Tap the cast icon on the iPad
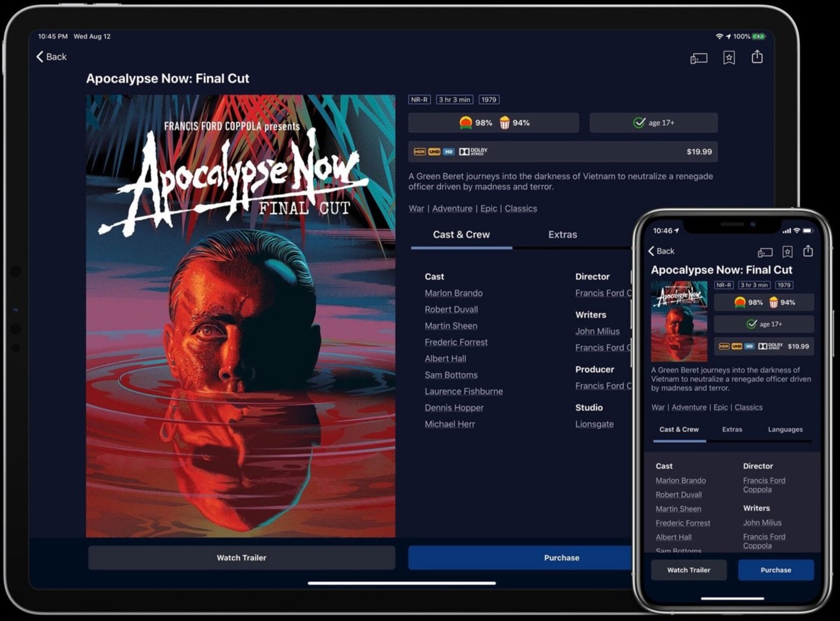Viewport: 840px width, 621px height. point(698,58)
